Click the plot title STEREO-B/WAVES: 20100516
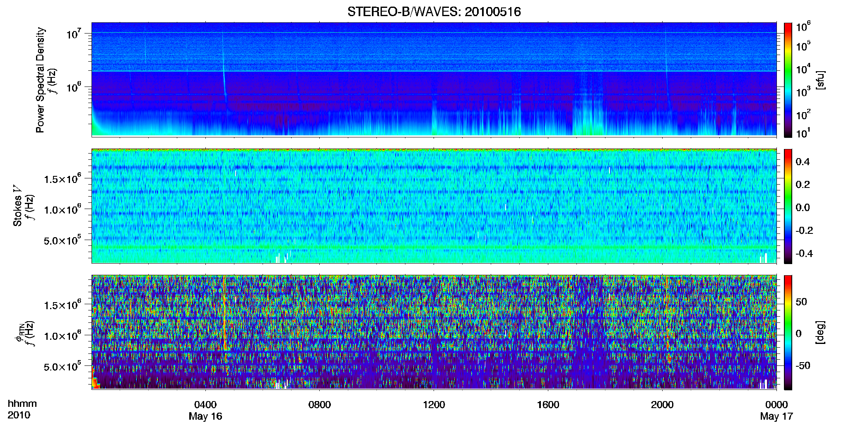868x447 pixels. click(434, 12)
